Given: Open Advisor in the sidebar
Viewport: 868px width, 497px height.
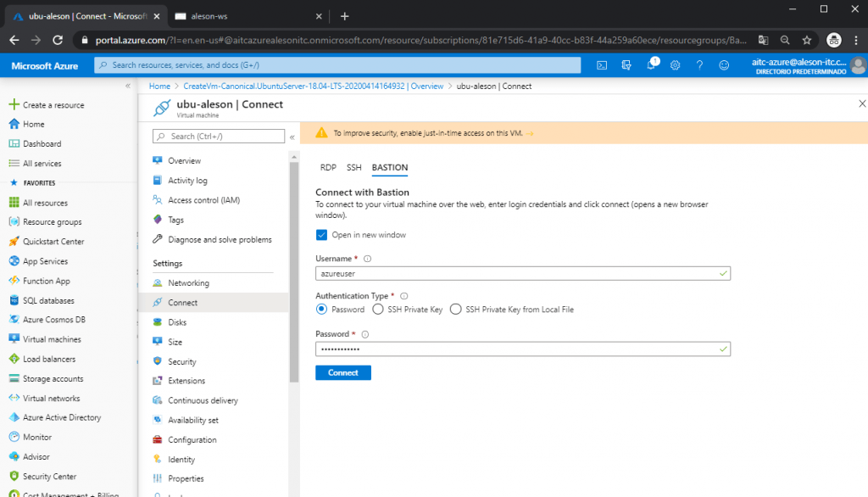Looking at the screenshot, I should pyautogui.click(x=36, y=456).
